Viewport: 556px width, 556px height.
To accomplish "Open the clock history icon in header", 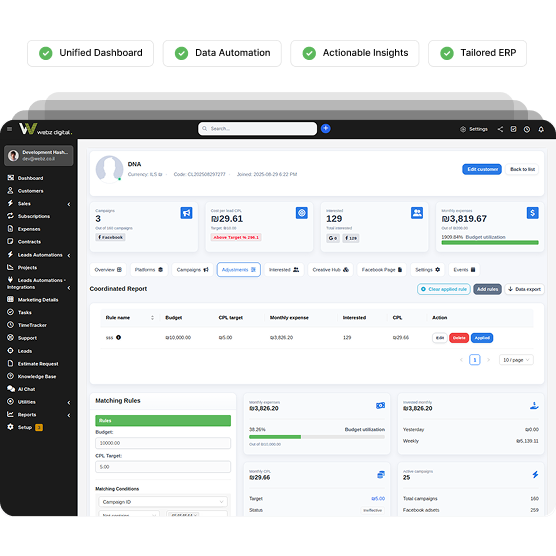I will click(x=527, y=129).
